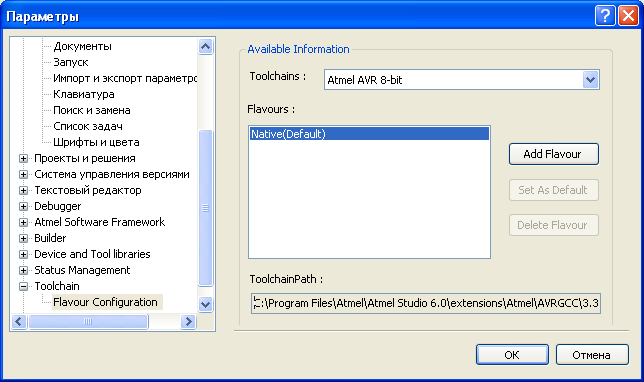Image resolution: width=644 pixels, height=382 pixels.
Task: Select the Клавиатура tree item
Action: click(x=84, y=94)
